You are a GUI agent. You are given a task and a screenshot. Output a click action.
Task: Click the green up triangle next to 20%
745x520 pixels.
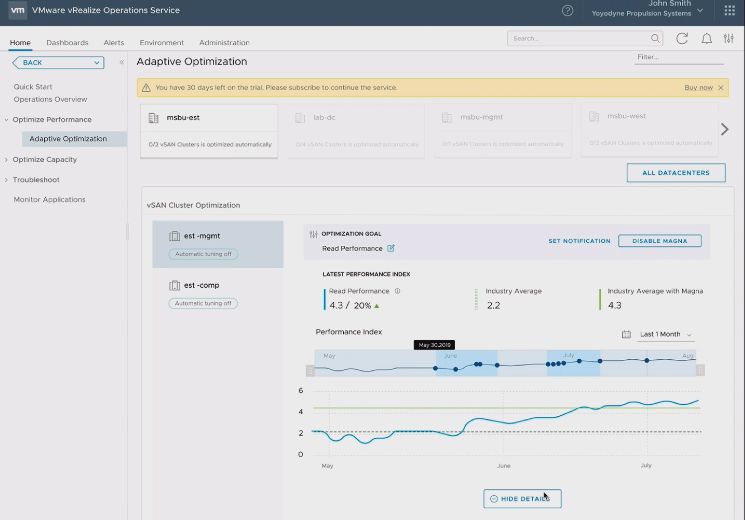point(377,306)
